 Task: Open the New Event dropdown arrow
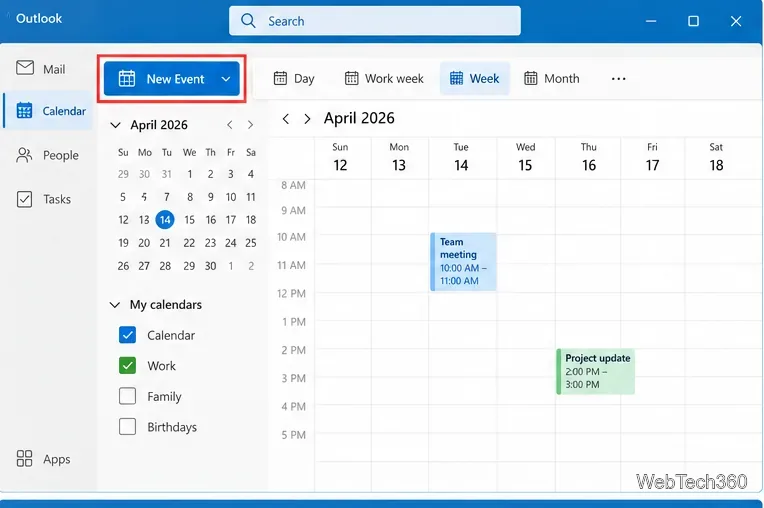pos(226,78)
